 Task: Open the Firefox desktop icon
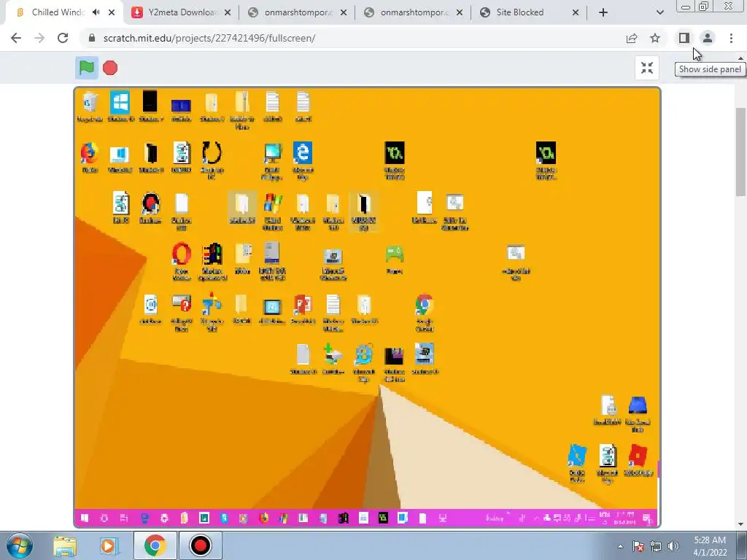(x=90, y=153)
